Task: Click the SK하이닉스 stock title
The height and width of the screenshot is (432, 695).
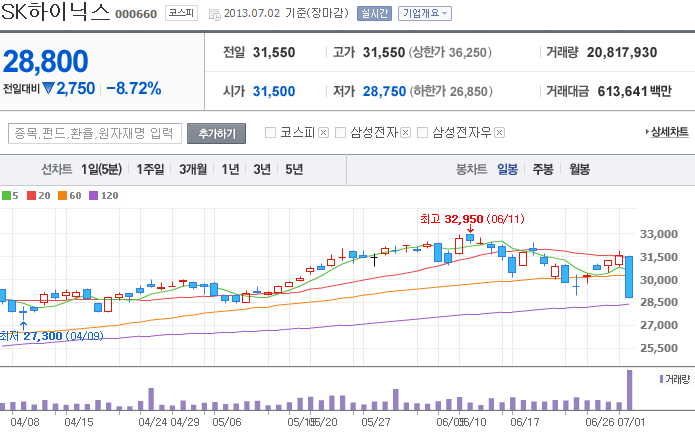Action: 55,12
